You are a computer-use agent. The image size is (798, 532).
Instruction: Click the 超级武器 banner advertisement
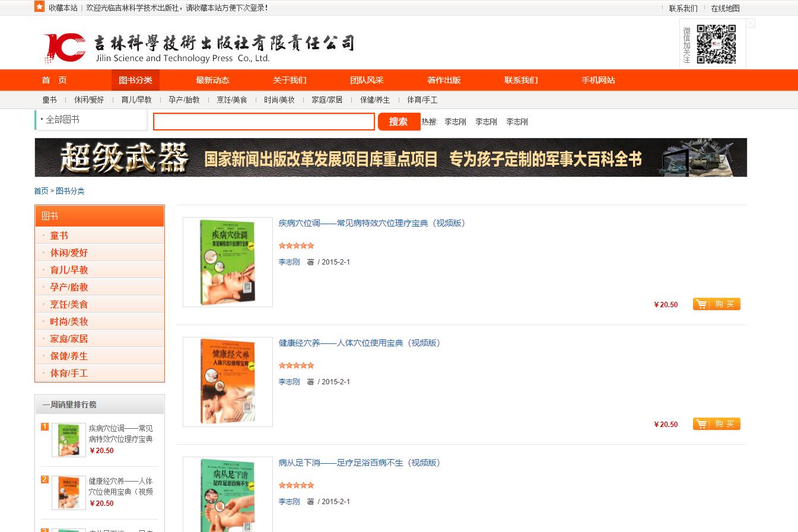tap(390, 157)
